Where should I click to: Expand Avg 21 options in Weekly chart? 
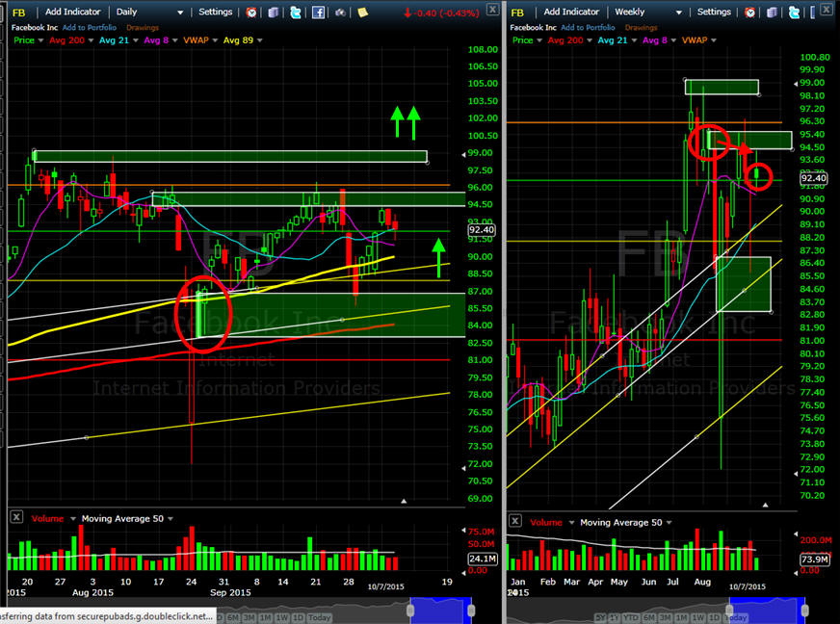[x=634, y=40]
